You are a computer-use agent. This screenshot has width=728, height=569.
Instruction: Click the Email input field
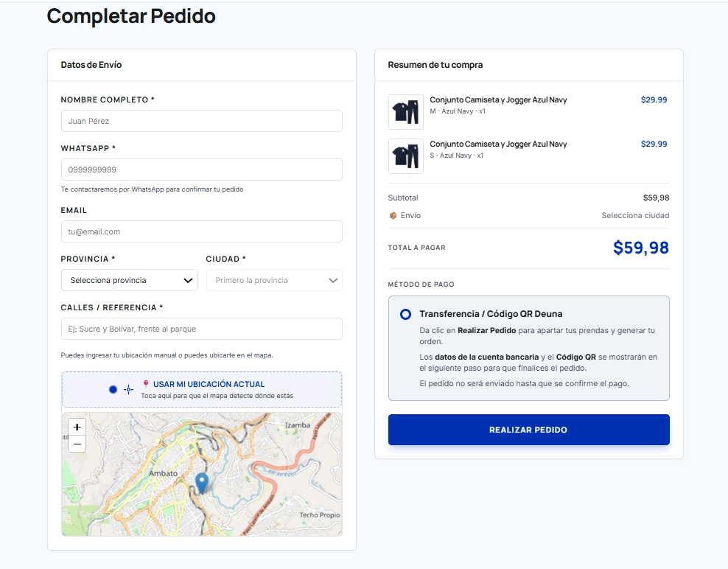click(201, 231)
